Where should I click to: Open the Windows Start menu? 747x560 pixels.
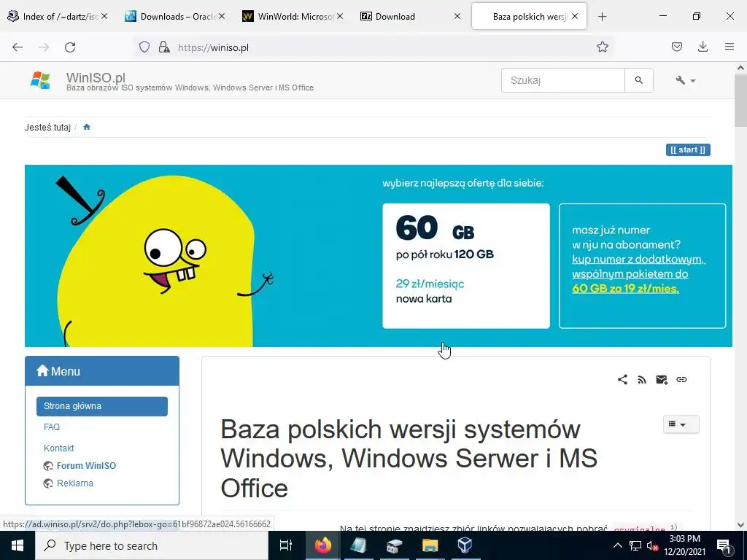point(18,545)
